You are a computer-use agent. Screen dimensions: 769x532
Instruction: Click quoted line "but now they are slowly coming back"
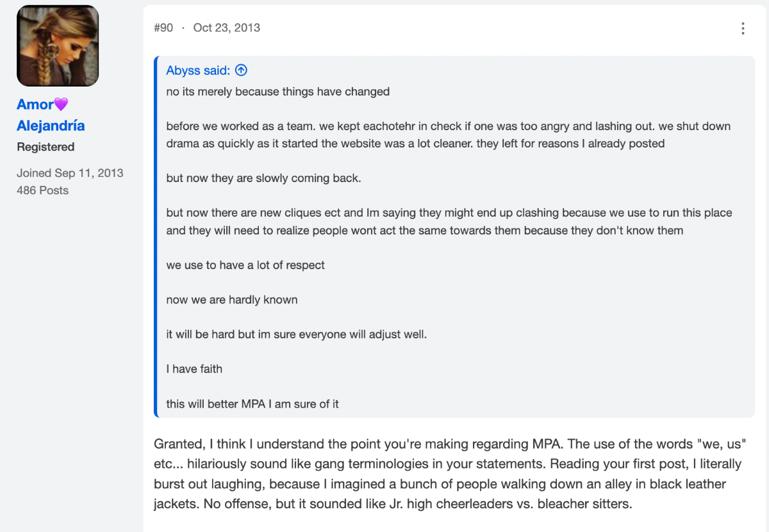(x=263, y=178)
